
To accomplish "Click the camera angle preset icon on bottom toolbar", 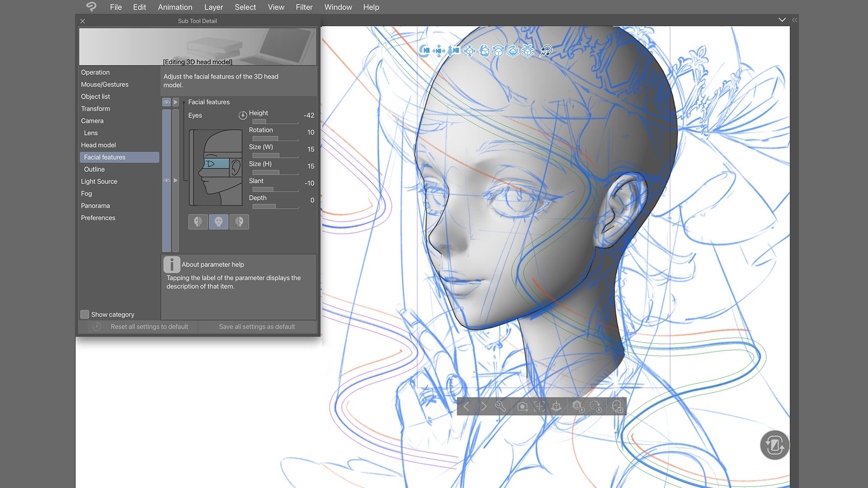I will point(522,406).
